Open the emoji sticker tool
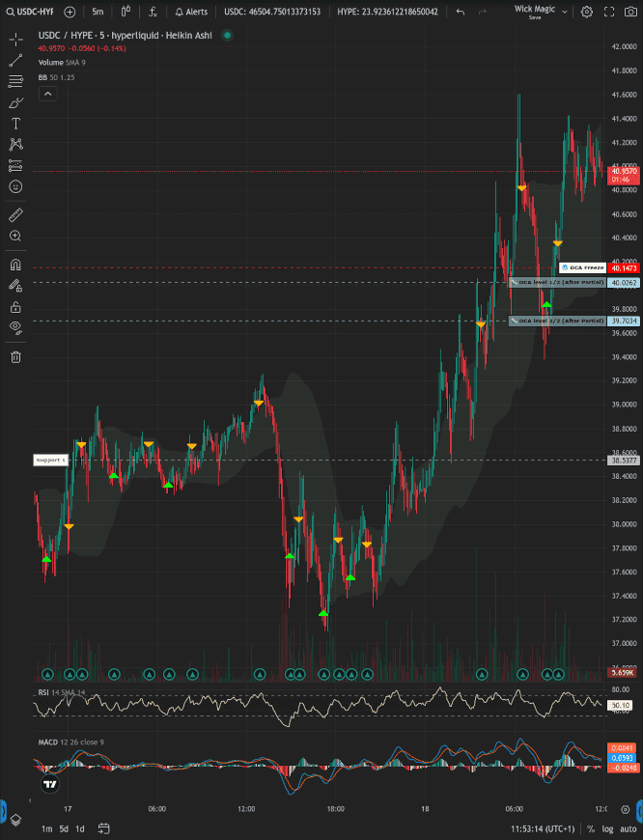This screenshot has height=840, width=643. (x=15, y=185)
